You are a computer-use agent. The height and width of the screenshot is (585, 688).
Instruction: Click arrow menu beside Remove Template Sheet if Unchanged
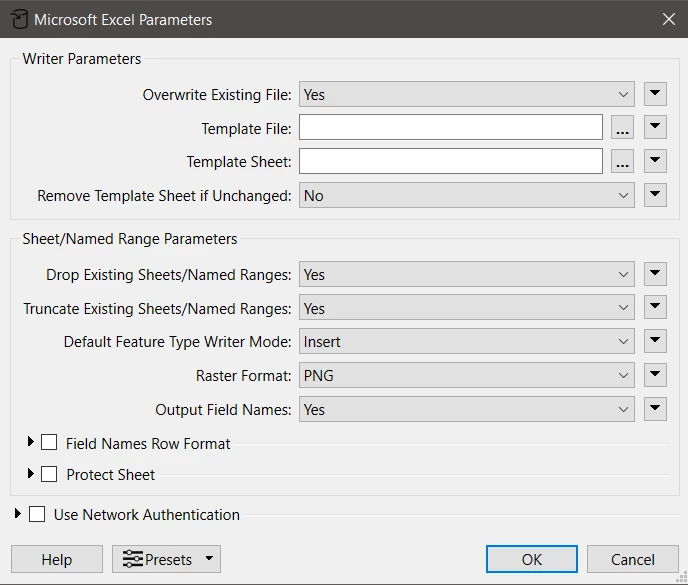655,195
